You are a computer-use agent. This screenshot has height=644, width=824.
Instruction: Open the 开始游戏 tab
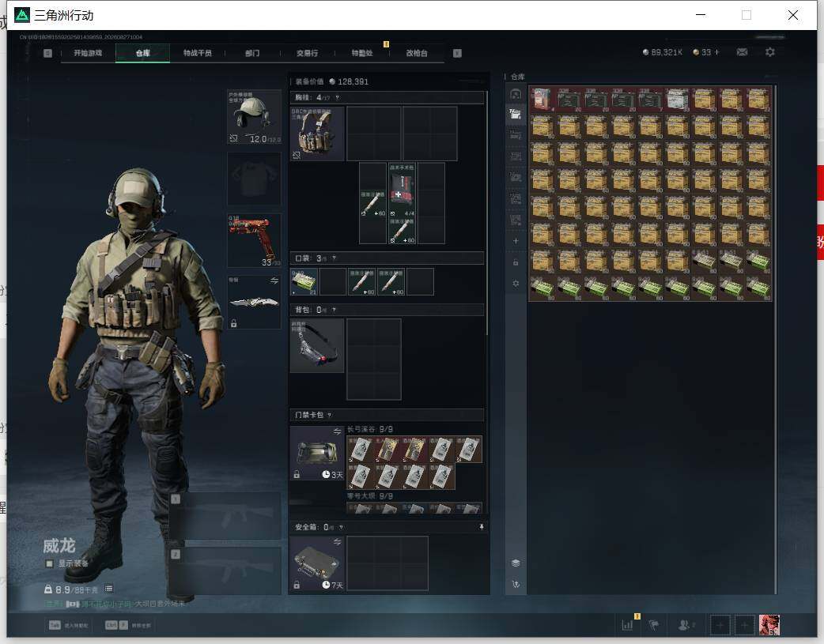(x=88, y=53)
